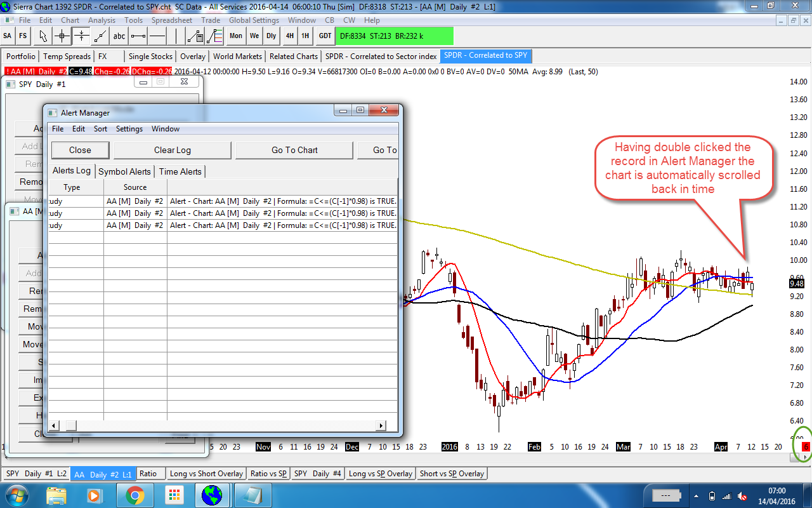This screenshot has height=508, width=812.
Task: Switch to SPY Daily #4 chart tab
Action: click(x=318, y=474)
